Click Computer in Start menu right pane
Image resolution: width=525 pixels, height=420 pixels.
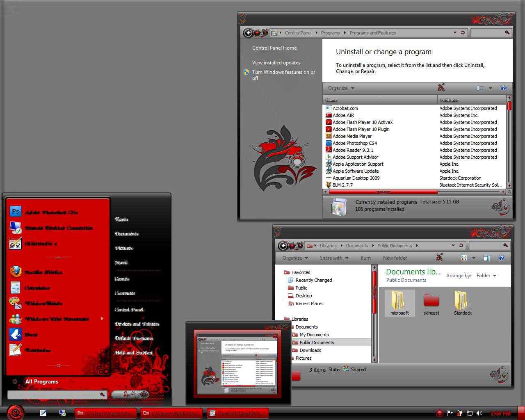point(125,293)
